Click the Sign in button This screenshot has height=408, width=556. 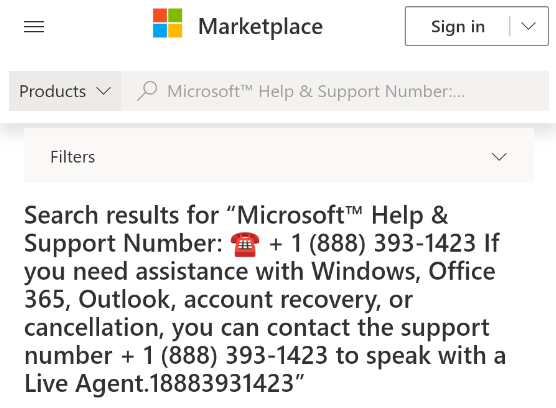tap(458, 26)
